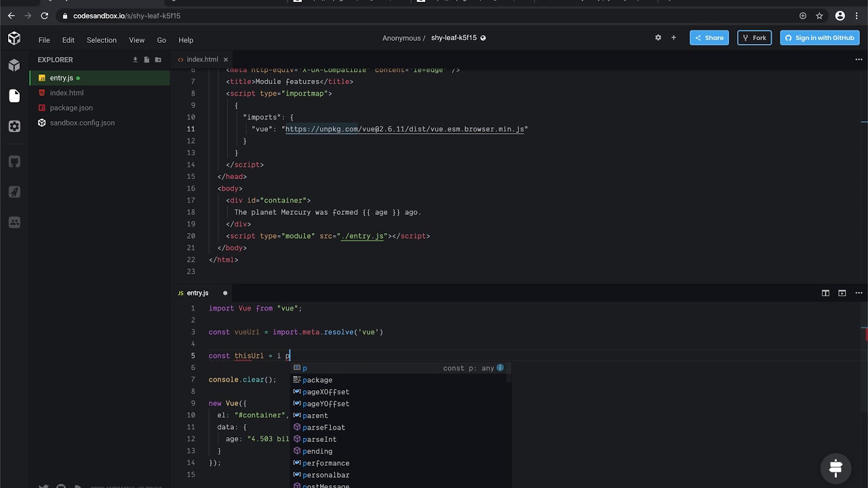Select the Explorer file icon in sidebar
Viewport: 868px width, 488px height.
[14, 96]
